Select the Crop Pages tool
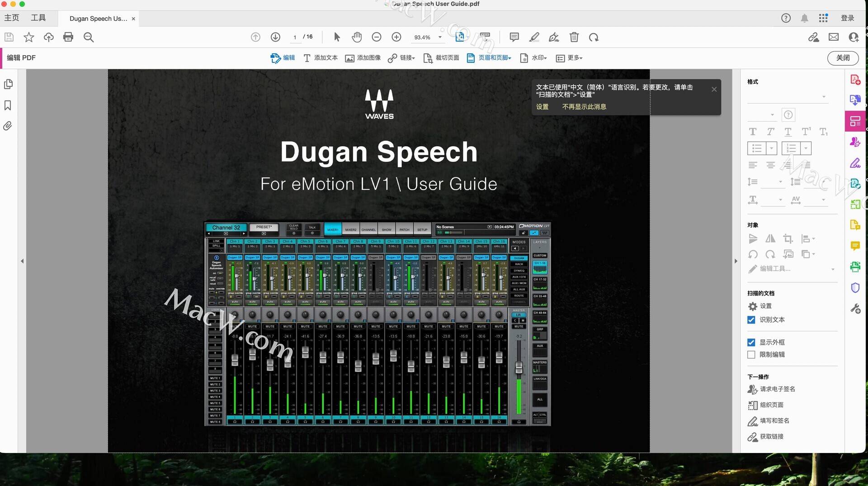Viewport: 868px width, 486px height. tap(441, 58)
